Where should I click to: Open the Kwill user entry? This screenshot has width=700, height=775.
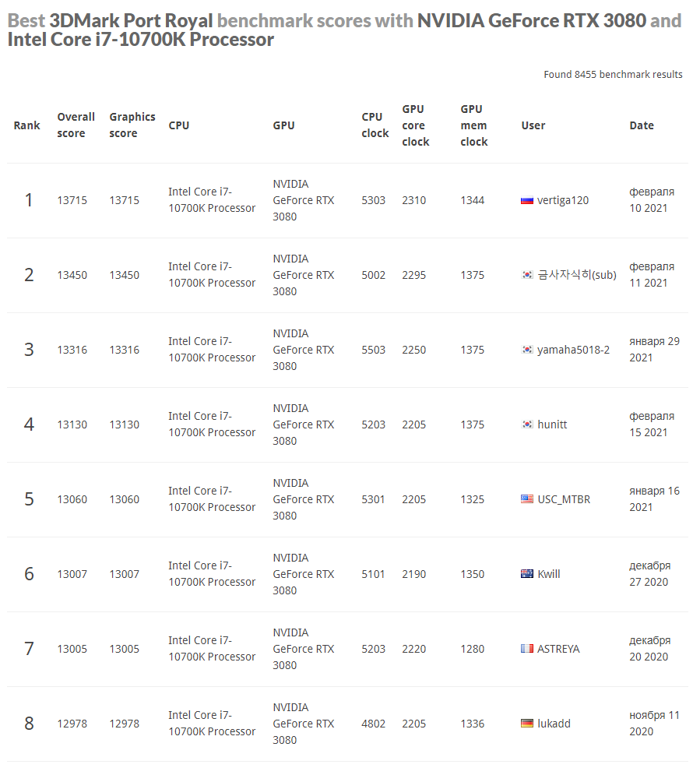tap(548, 574)
